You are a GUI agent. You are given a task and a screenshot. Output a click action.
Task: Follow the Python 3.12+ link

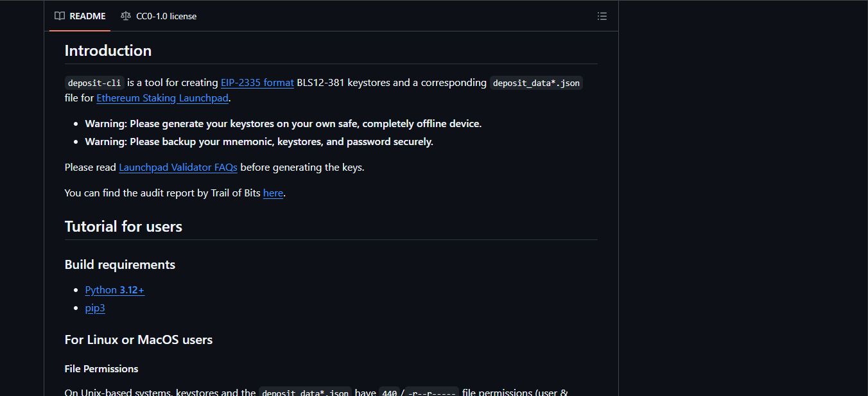point(114,290)
